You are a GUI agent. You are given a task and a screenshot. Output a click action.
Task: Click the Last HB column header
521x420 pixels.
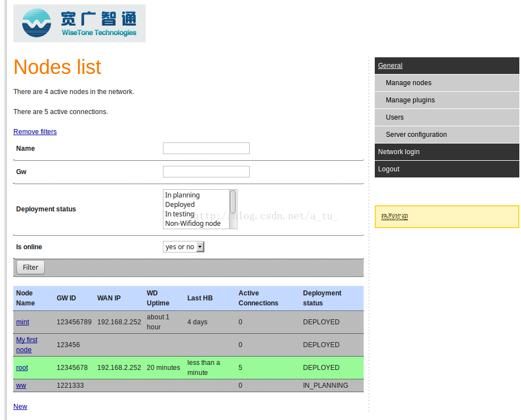200,298
